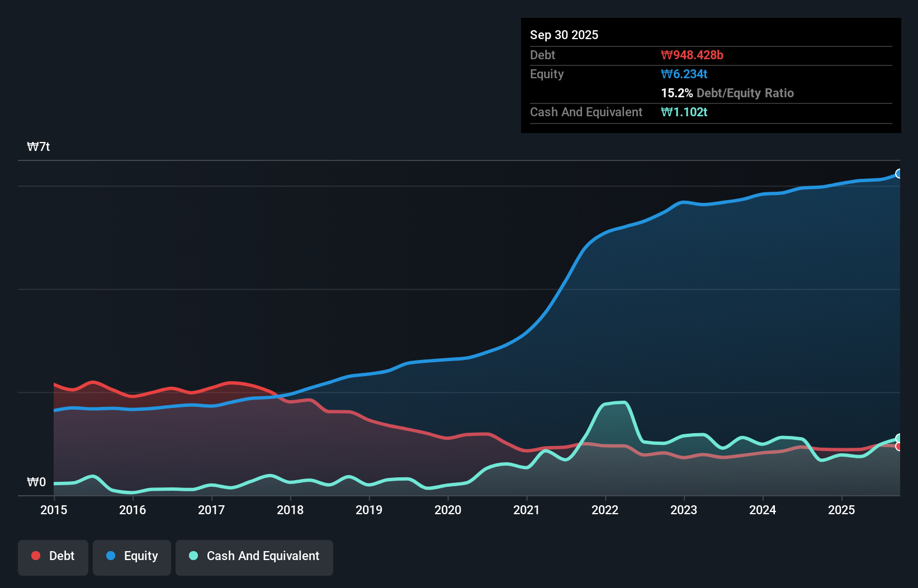Click the blue Equity legend dot
The height and width of the screenshot is (588, 918).
click(111, 556)
